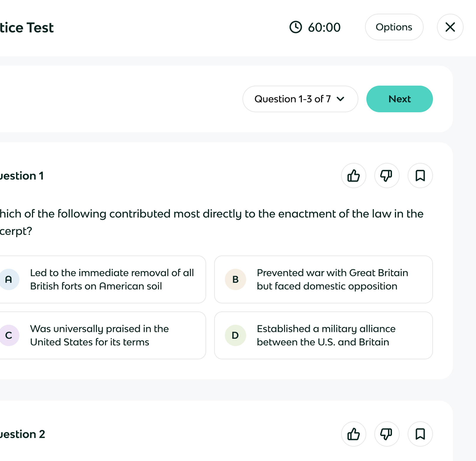The width and height of the screenshot is (476, 461).
Task: Click the clock timer icon
Action: pyautogui.click(x=295, y=27)
